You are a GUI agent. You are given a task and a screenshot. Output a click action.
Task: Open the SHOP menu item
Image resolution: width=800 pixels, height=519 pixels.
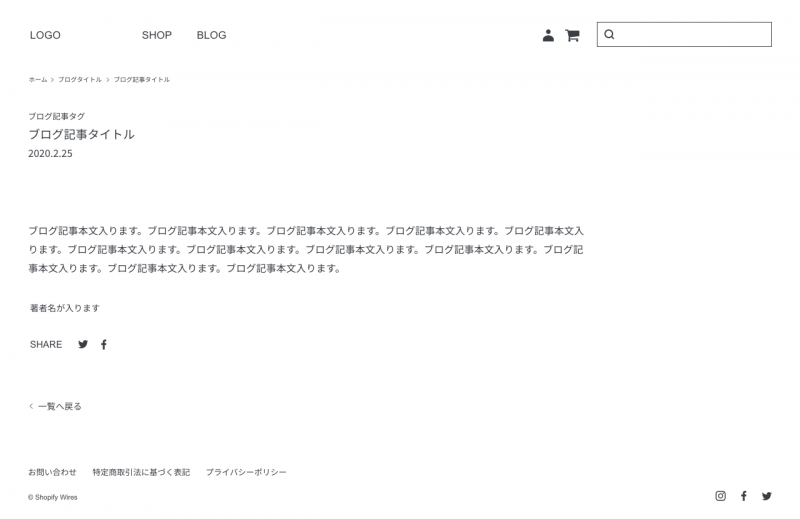pyautogui.click(x=157, y=35)
